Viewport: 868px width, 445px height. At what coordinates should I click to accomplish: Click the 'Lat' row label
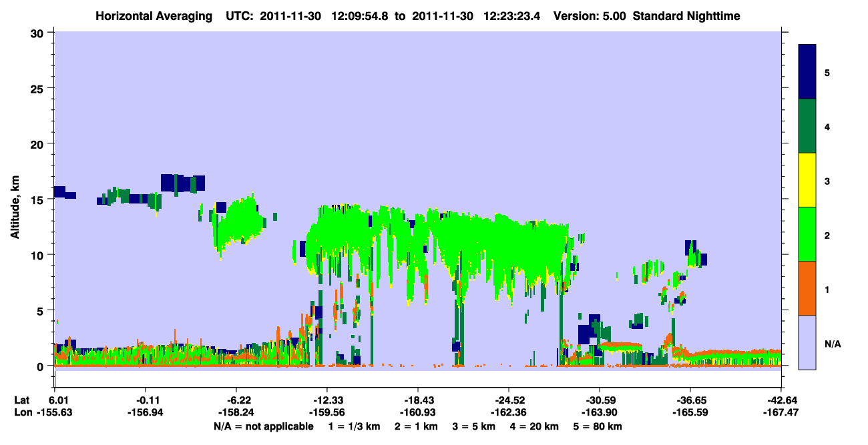pos(21,400)
